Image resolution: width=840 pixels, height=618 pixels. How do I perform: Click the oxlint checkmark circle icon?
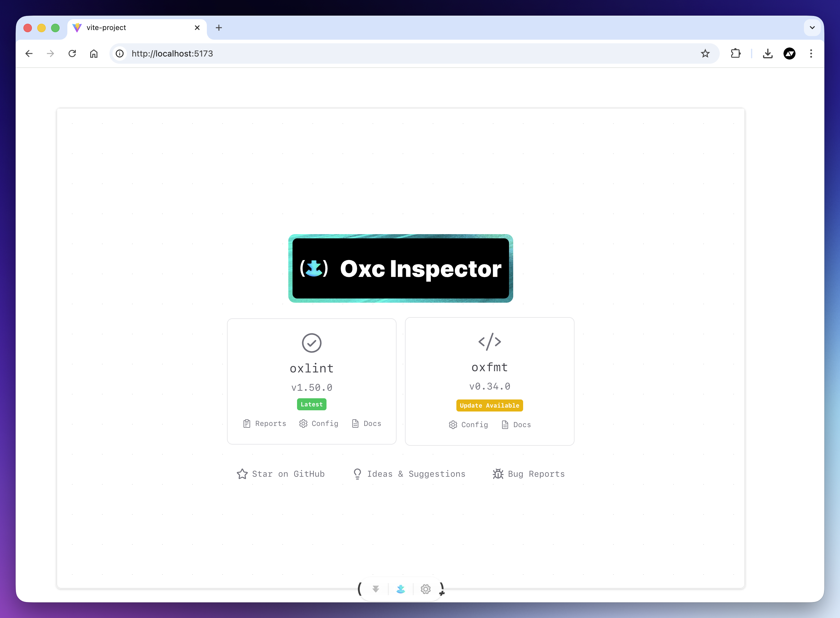coord(311,343)
